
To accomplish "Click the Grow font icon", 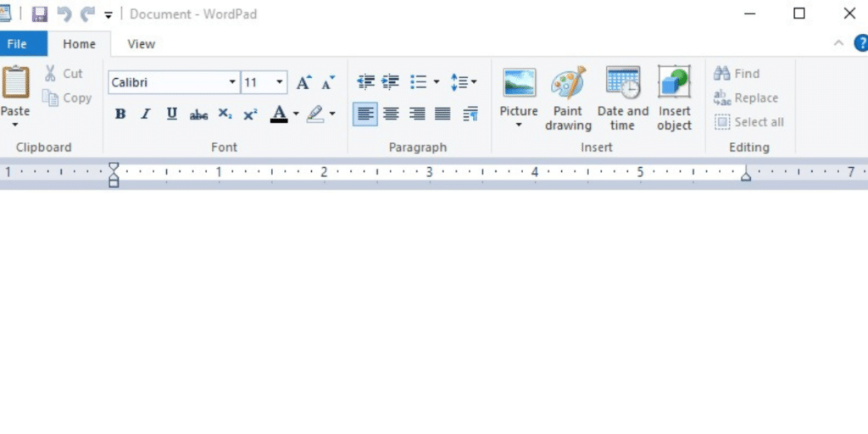I will 304,82.
